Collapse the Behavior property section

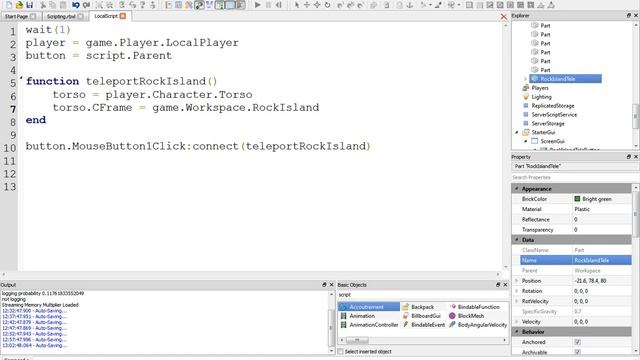tap(517, 331)
